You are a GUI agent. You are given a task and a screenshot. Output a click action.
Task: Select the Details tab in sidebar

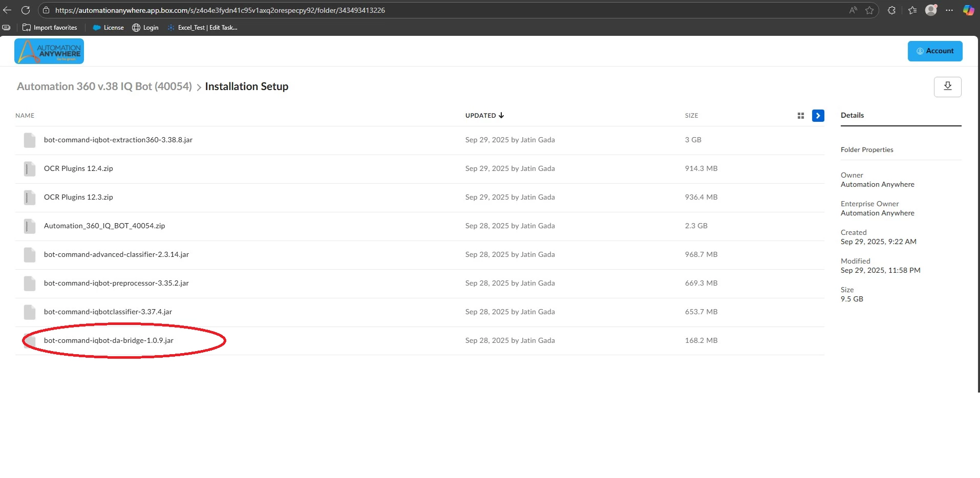(853, 115)
